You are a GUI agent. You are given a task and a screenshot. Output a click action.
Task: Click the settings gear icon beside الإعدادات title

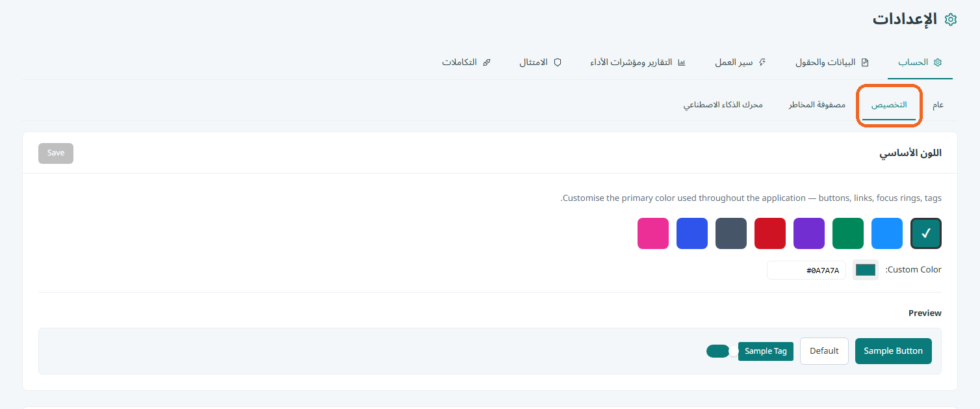coord(950,20)
